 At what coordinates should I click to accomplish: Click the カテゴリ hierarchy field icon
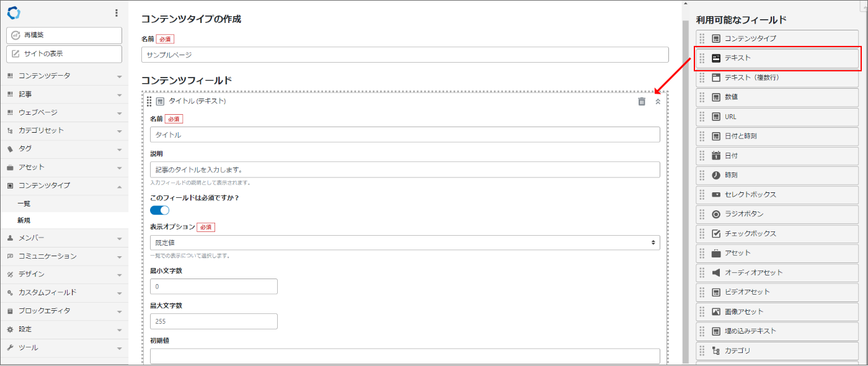tap(716, 350)
